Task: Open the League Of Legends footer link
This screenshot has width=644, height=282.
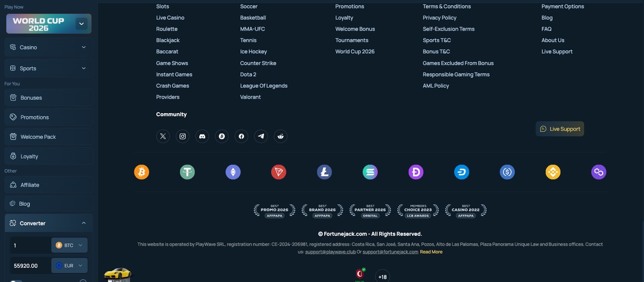Action: tap(264, 86)
